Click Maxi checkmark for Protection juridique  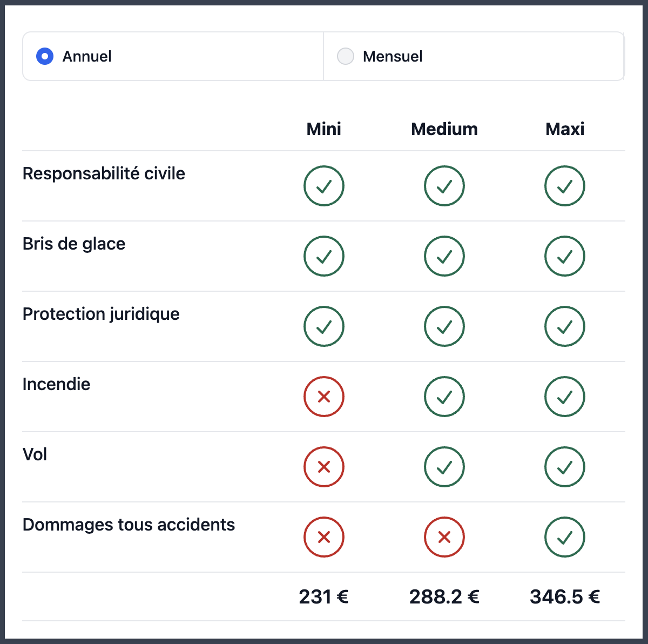click(x=565, y=326)
